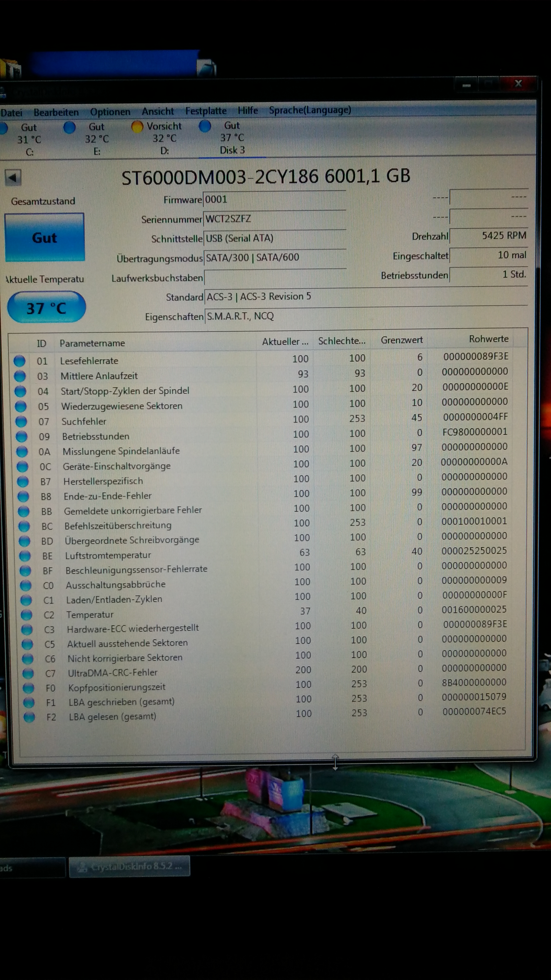The height and width of the screenshot is (980, 551).
Task: Click status dot for Lesefehlerrate row
Action: click(19, 361)
